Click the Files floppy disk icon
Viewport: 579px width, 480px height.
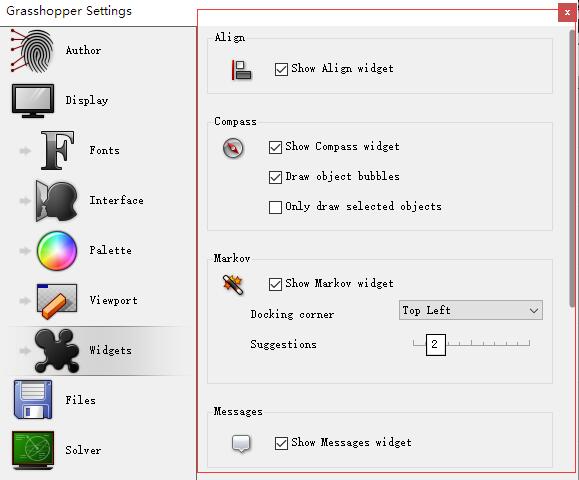33,400
